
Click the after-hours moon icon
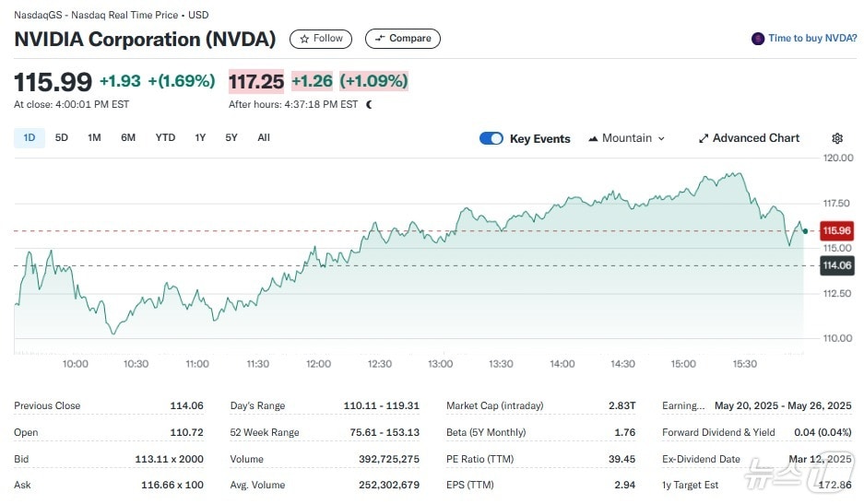coord(369,105)
